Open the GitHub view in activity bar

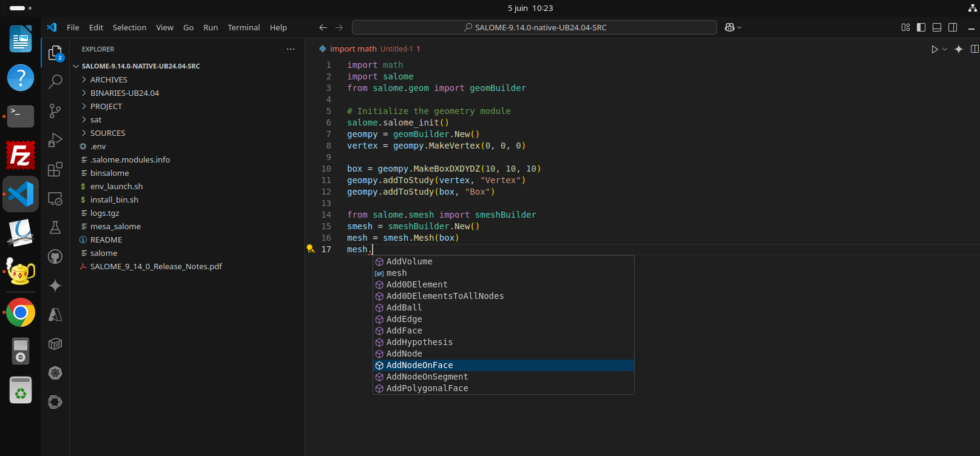click(55, 256)
